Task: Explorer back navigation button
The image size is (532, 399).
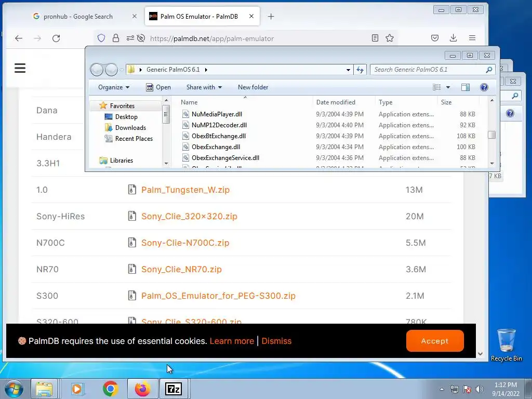Action: coord(97,70)
